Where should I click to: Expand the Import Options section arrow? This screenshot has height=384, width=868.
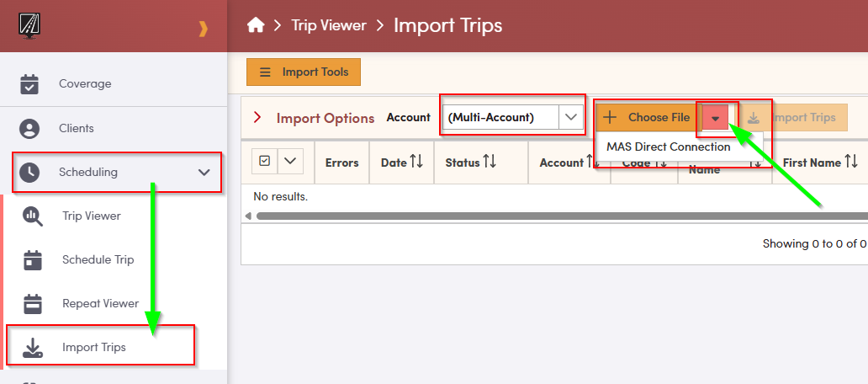coord(257,118)
